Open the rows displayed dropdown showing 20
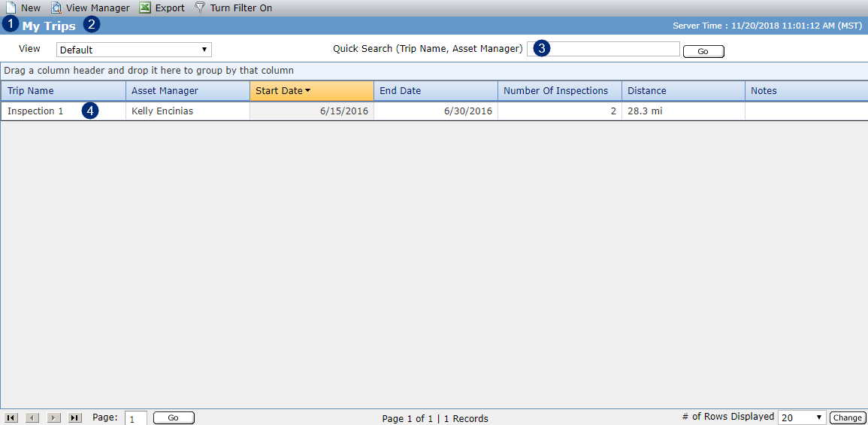 point(802,417)
